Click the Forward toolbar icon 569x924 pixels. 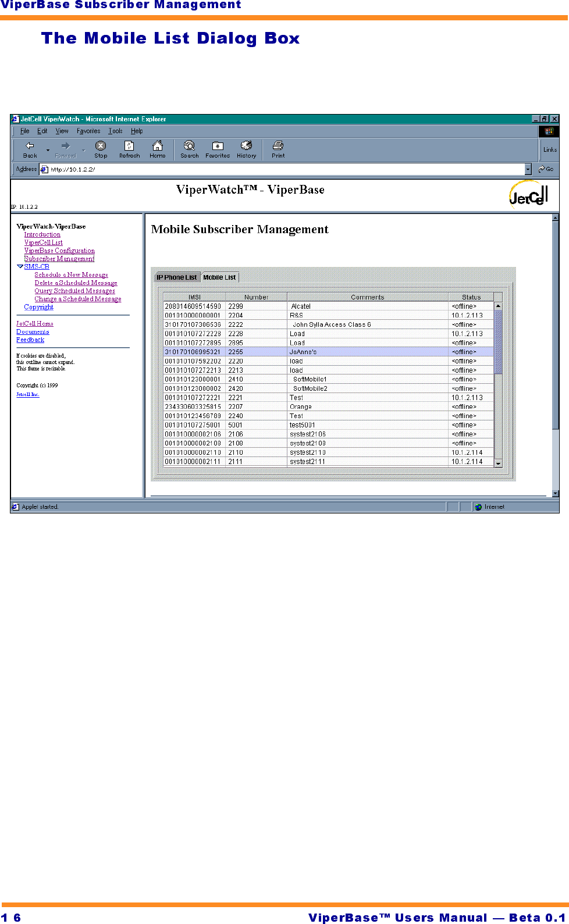(x=65, y=149)
